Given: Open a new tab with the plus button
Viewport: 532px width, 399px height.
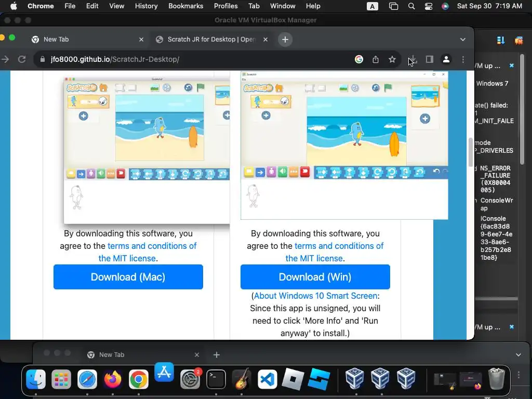Looking at the screenshot, I should coord(285,39).
